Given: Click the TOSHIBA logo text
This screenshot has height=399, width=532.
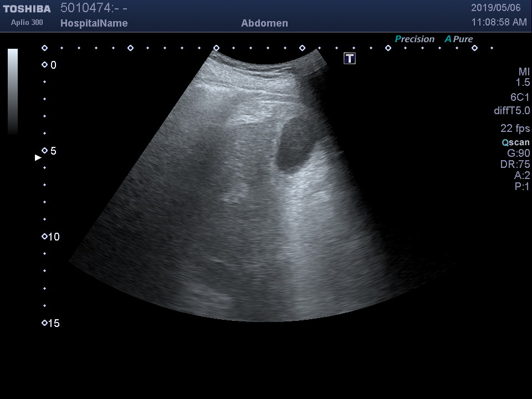Looking at the screenshot, I should (x=27, y=8).
